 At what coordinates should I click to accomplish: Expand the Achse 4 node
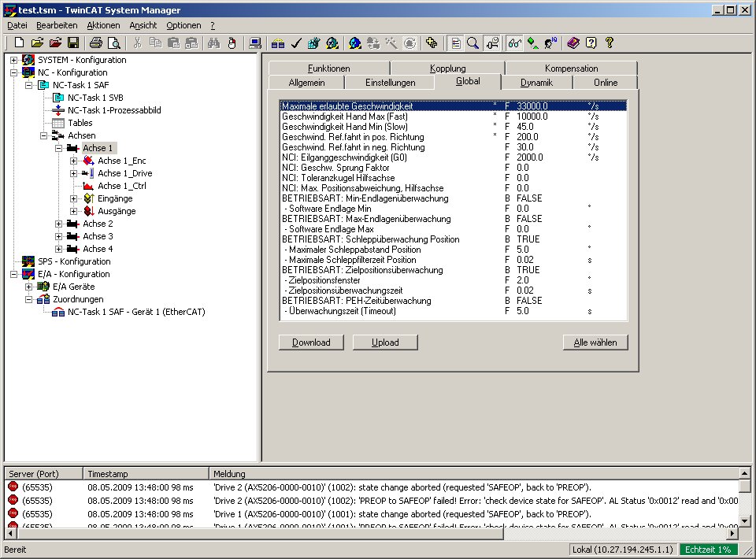58,249
